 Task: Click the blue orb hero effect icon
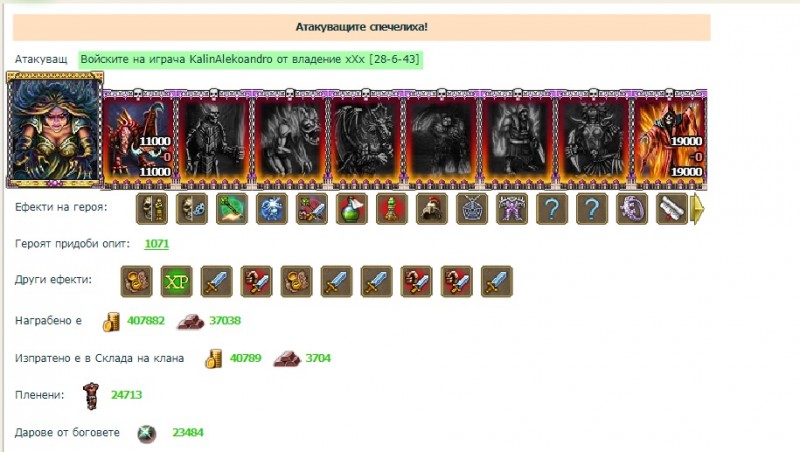click(272, 209)
